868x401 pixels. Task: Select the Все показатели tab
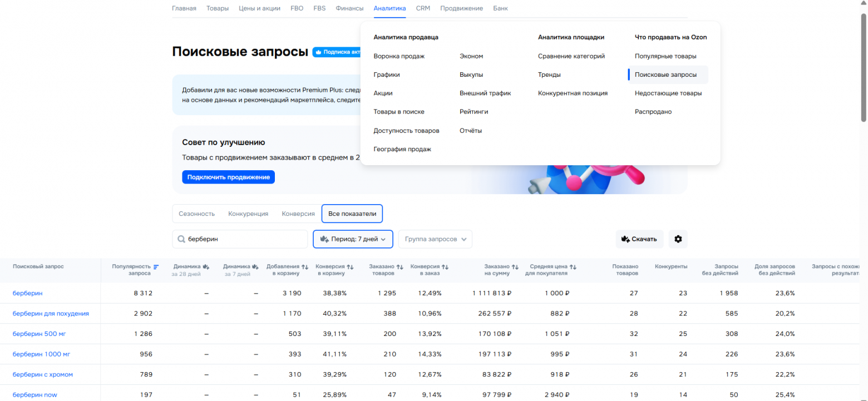click(x=352, y=213)
